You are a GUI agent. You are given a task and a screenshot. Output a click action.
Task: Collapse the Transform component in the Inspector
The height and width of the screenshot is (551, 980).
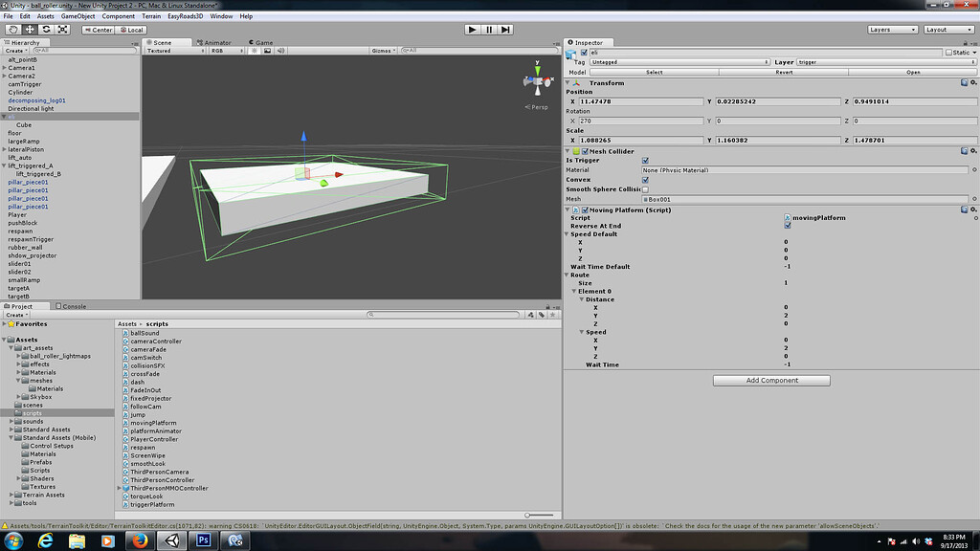(x=567, y=83)
